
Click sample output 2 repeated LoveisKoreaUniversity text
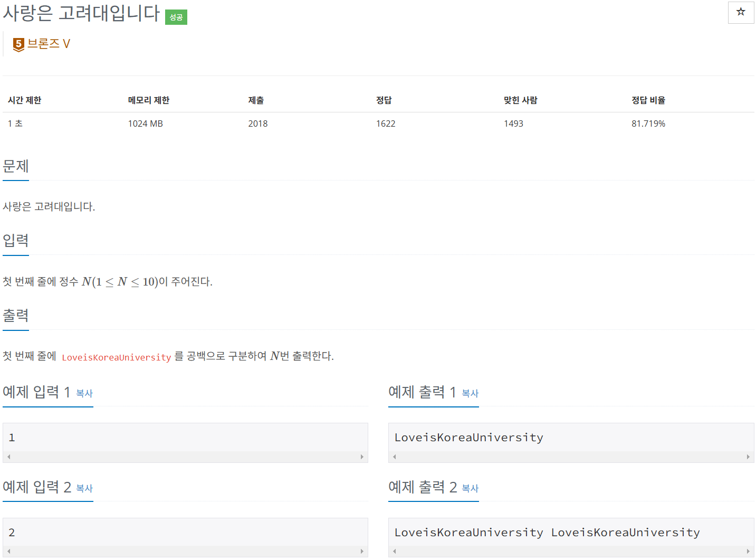point(548,533)
